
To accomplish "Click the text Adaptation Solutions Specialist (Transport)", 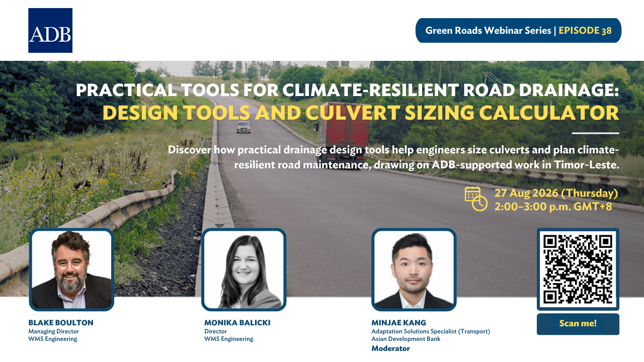I will 431,331.
